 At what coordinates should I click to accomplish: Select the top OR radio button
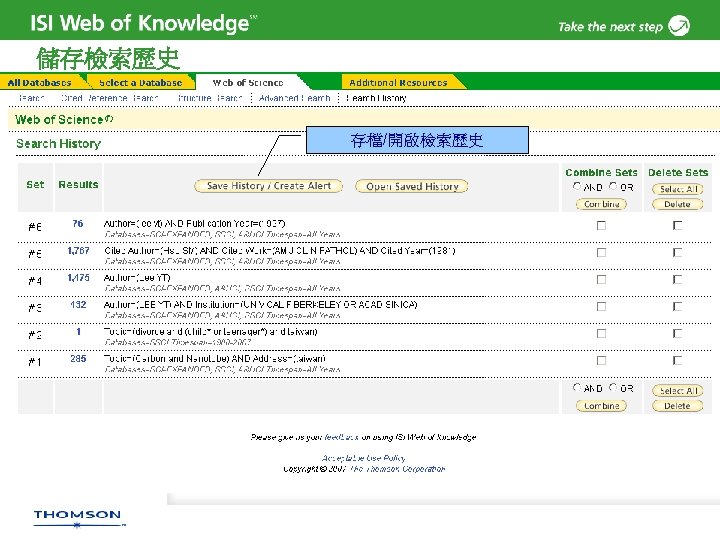pos(613,186)
